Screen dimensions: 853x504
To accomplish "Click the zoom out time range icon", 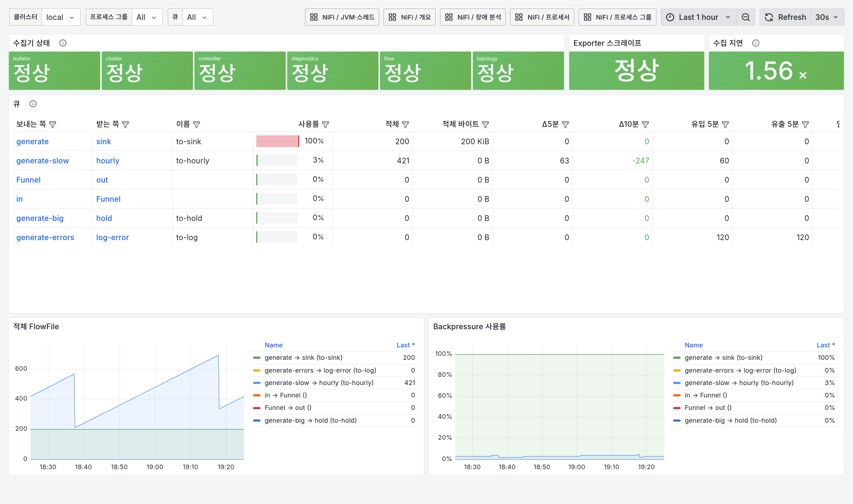I will coord(746,17).
